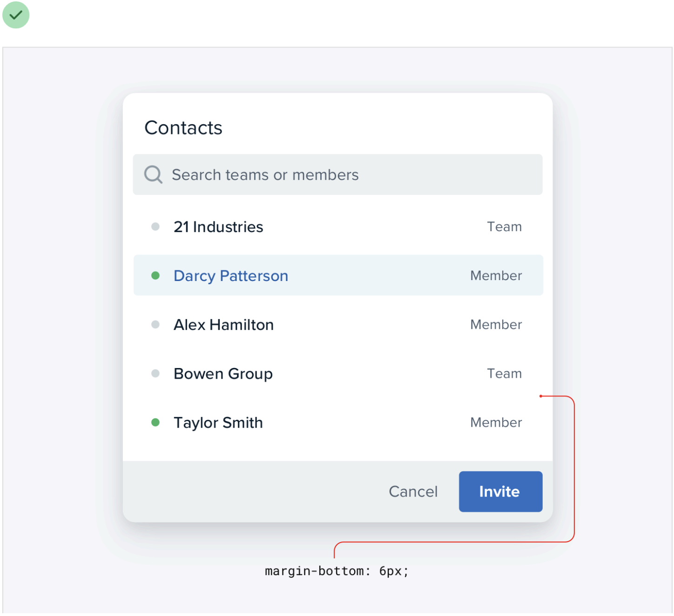This screenshot has width=674, height=616.
Task: Click the grey status dot beside Alex Hamilton
Action: pyautogui.click(x=155, y=324)
